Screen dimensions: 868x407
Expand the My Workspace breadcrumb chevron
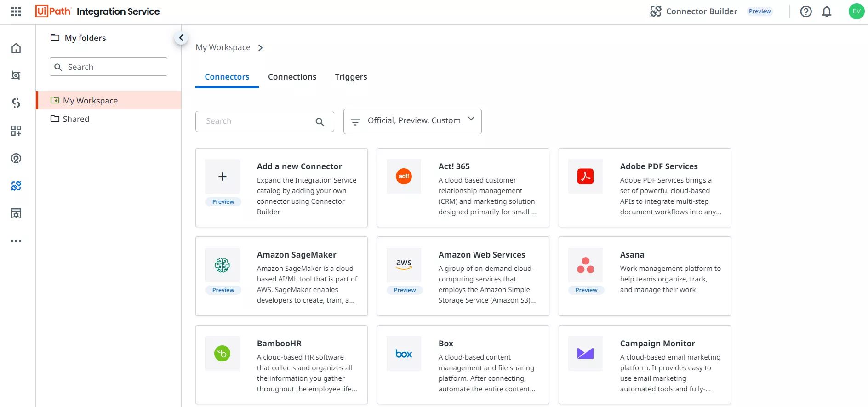pos(261,48)
